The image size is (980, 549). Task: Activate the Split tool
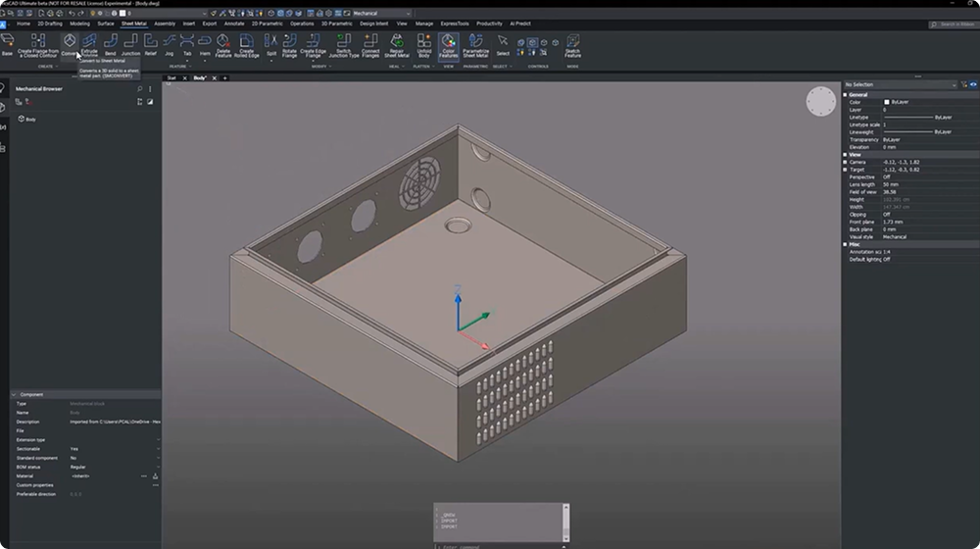click(270, 46)
